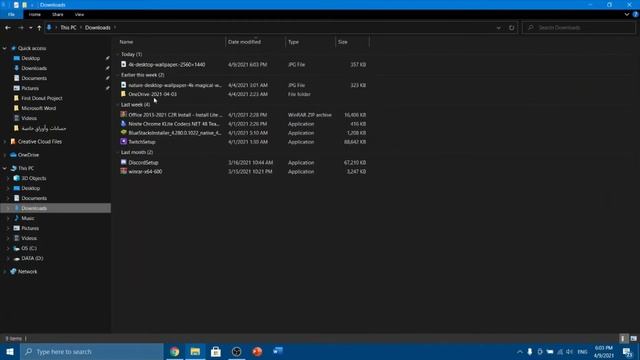Image resolution: width=640 pixels, height=360 pixels.
Task: Open the address bar history dropdown
Action: (498, 28)
